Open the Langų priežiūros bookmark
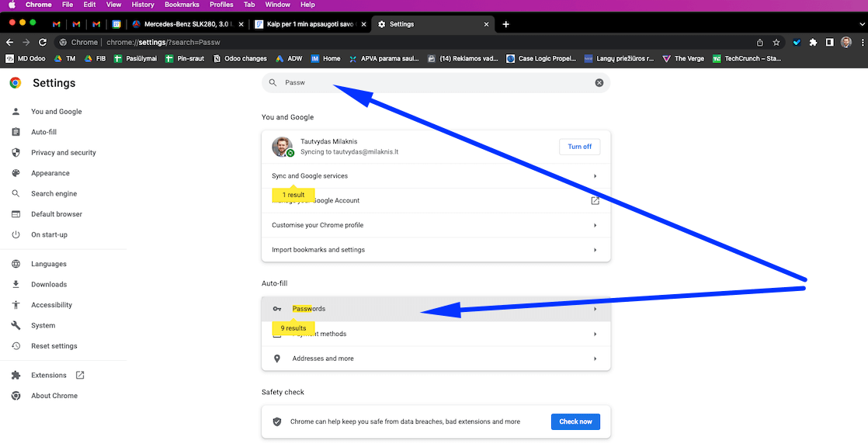Screen dimensions: 868x447 click(x=620, y=58)
